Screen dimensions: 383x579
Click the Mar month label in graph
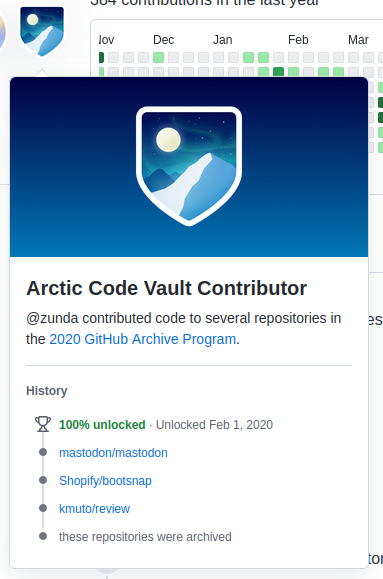pyautogui.click(x=358, y=40)
